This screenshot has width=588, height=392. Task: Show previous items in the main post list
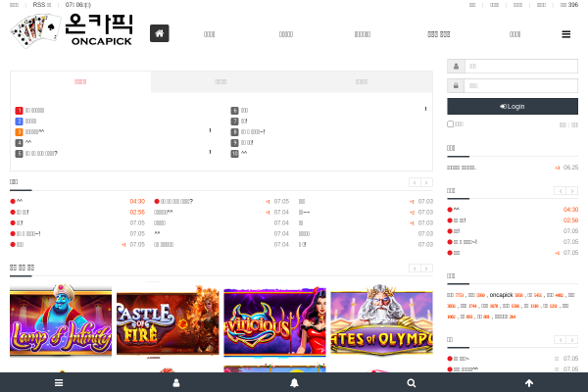coord(415,182)
